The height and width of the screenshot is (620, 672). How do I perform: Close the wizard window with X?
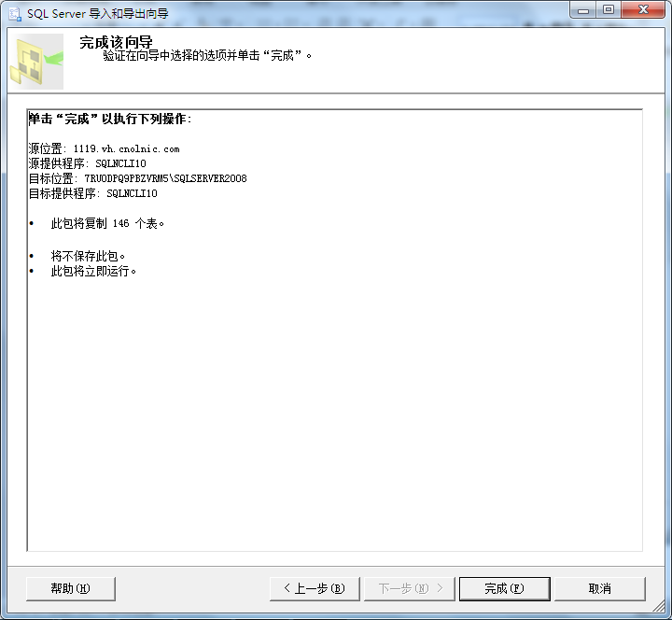(x=643, y=10)
